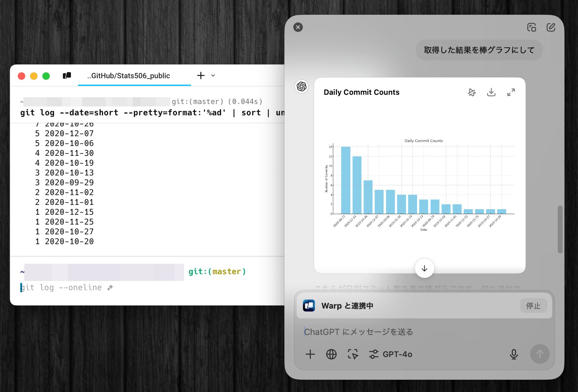This screenshot has width=578, height=392.
Task: Select the ..GitHub/Stats506_public terminal tab
Action: coord(128,76)
